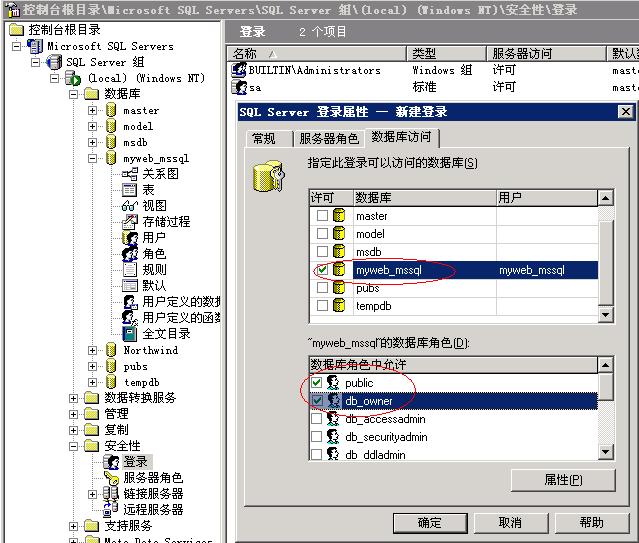This screenshot has height=543, width=639.
Task: Switch to the 常规 tab
Action: coord(264,138)
